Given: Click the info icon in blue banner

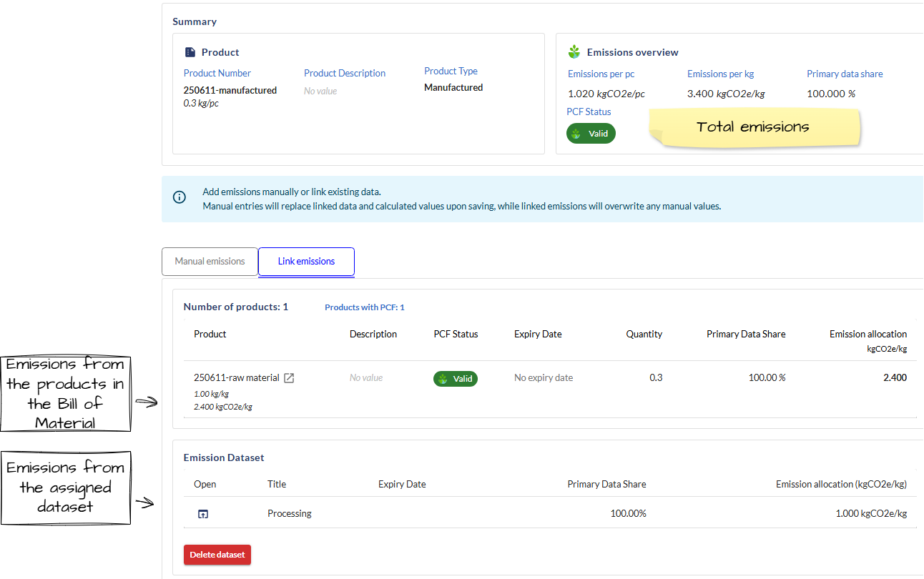Looking at the screenshot, I should pyautogui.click(x=180, y=197).
